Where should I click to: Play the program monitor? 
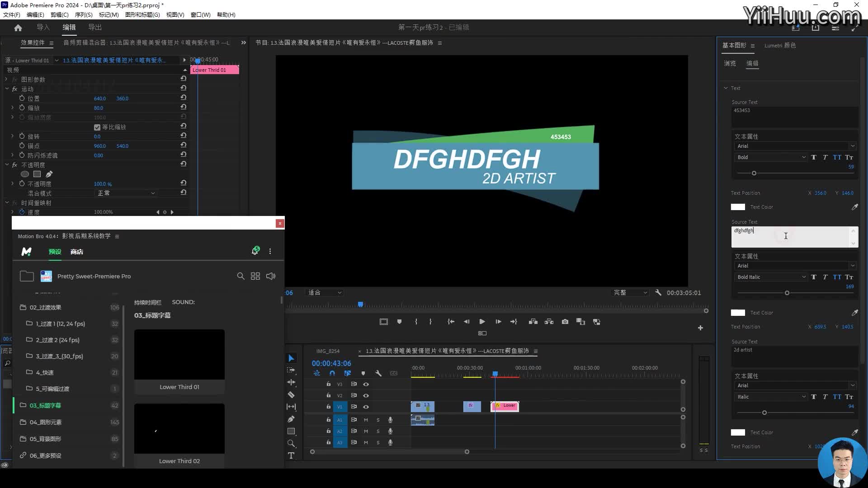(x=482, y=322)
